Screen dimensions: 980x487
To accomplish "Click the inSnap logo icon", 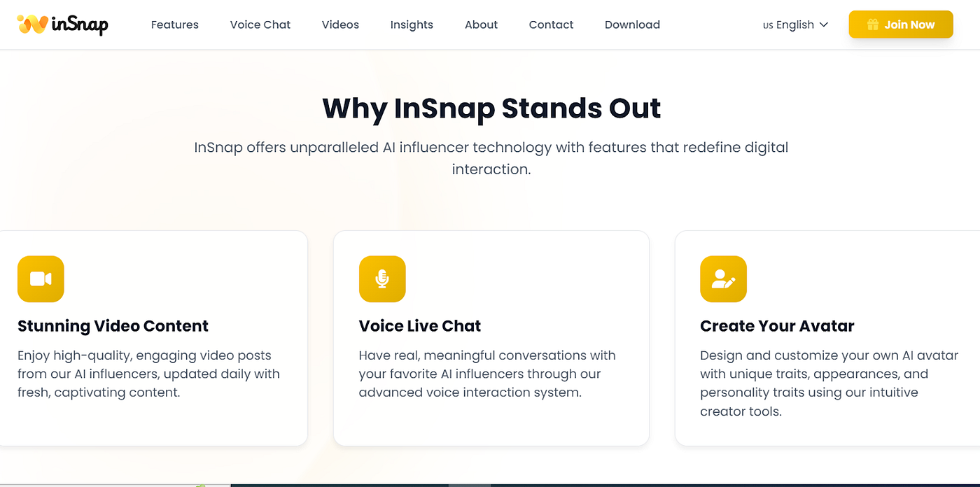I will pyautogui.click(x=32, y=24).
